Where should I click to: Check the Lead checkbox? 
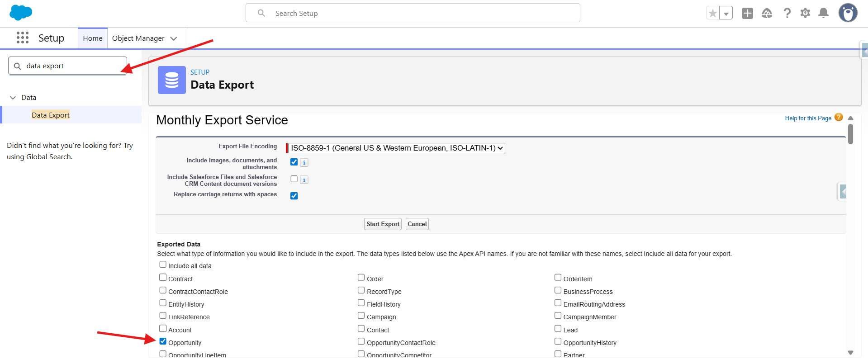pyautogui.click(x=558, y=329)
